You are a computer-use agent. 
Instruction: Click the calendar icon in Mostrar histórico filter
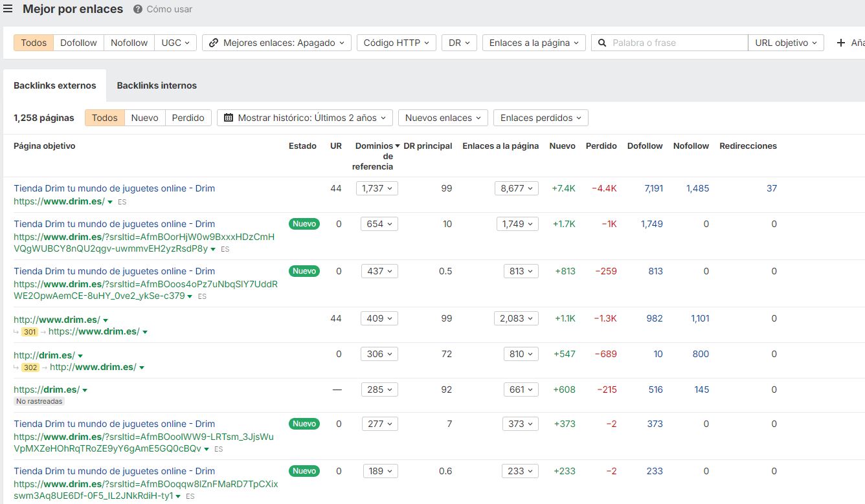[x=228, y=117]
